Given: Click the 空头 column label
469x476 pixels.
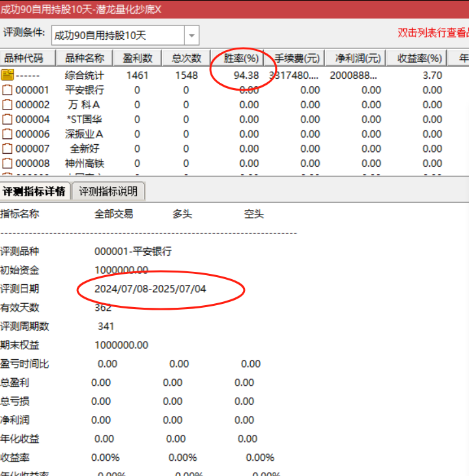Looking at the screenshot, I should [254, 214].
